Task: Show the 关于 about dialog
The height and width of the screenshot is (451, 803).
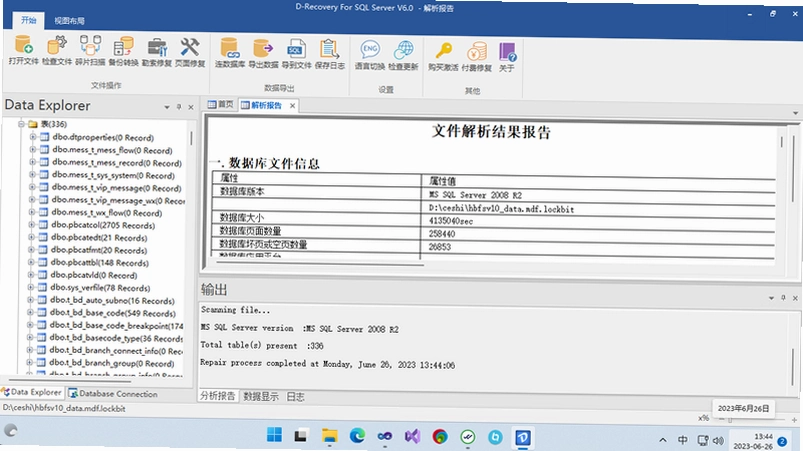Action: (507, 57)
